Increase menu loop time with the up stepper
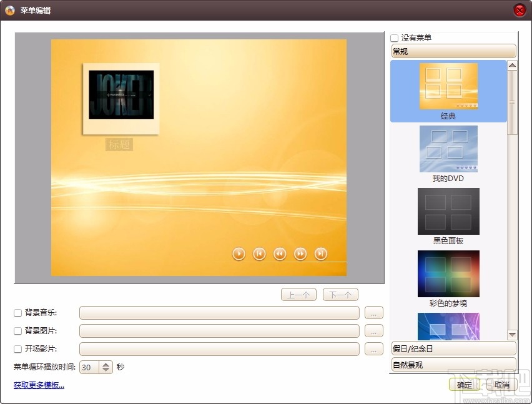Screen dimensions: 532x404 pos(106,364)
